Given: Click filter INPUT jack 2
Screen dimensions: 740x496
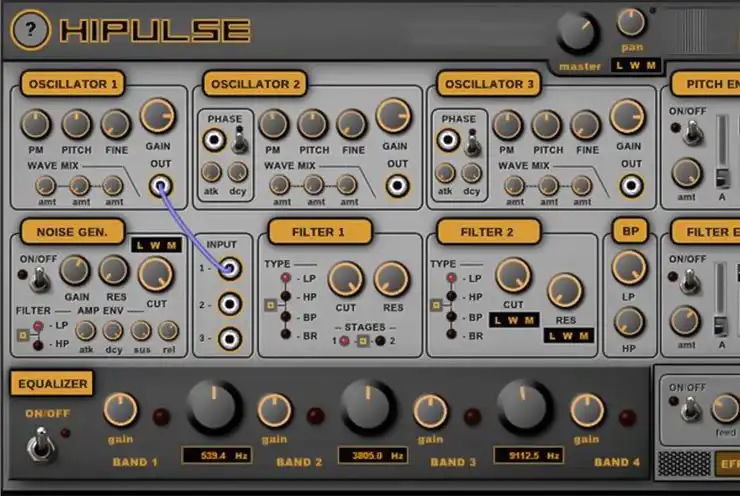Looking at the screenshot, I should [230, 304].
